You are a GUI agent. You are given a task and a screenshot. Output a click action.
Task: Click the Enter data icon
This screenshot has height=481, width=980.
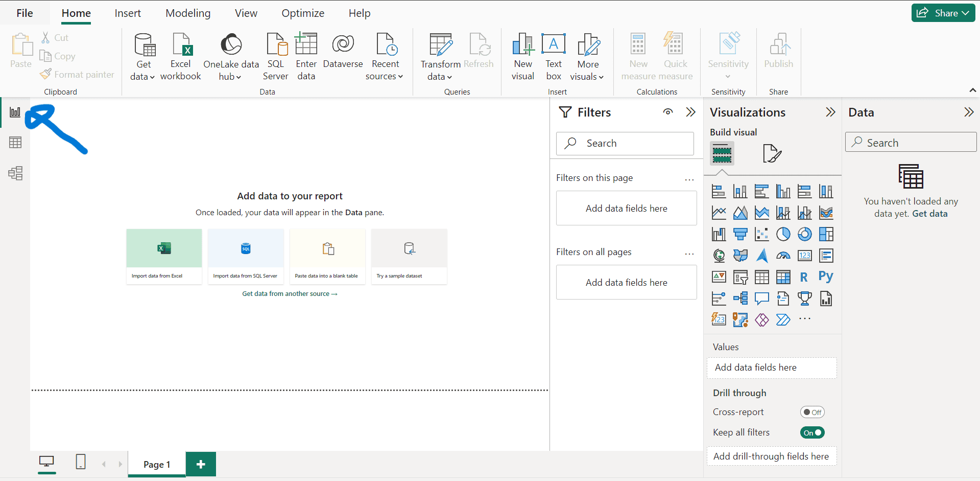(x=306, y=57)
